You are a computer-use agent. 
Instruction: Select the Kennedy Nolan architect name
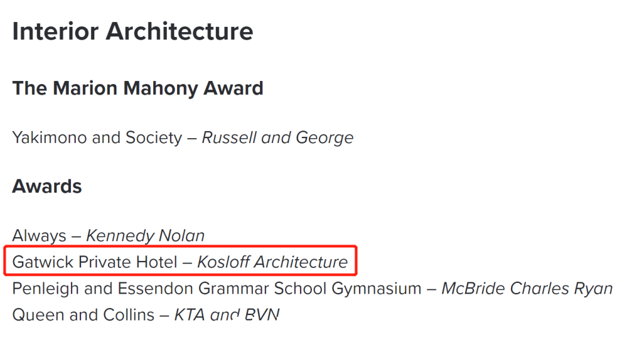pos(145,235)
